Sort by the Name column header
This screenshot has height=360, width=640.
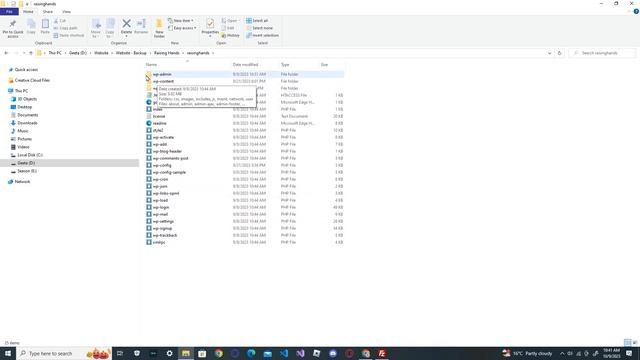point(151,64)
